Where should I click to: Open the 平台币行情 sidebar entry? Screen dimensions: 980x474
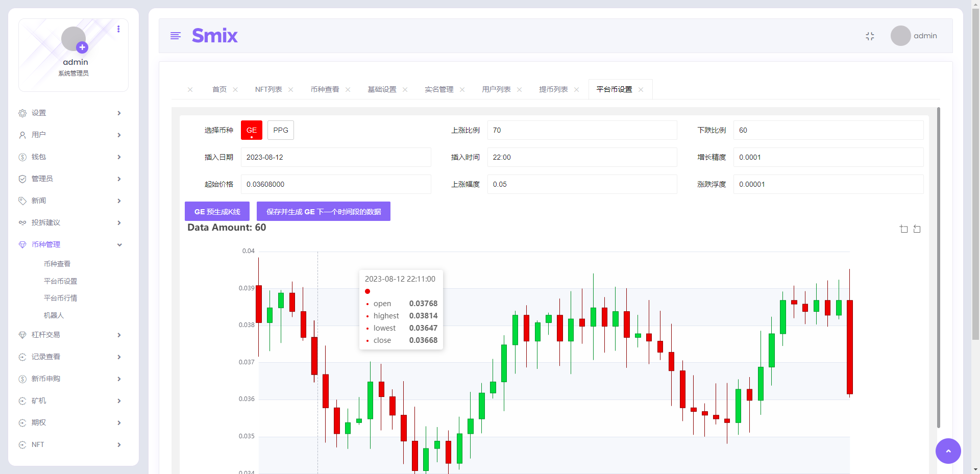pyautogui.click(x=60, y=297)
